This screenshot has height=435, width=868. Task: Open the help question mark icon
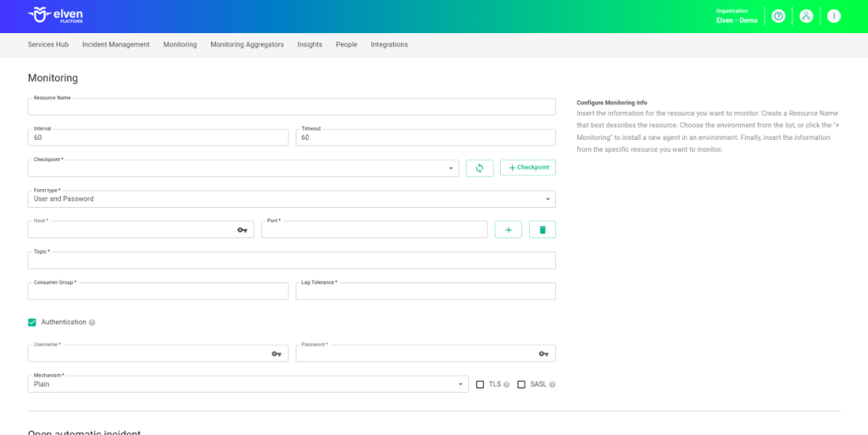(778, 16)
